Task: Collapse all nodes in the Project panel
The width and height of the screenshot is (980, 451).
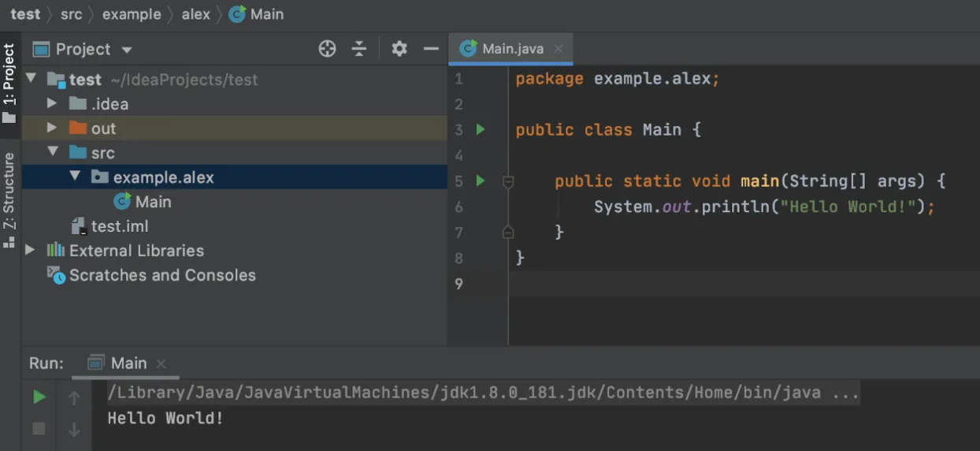Action: [x=359, y=49]
